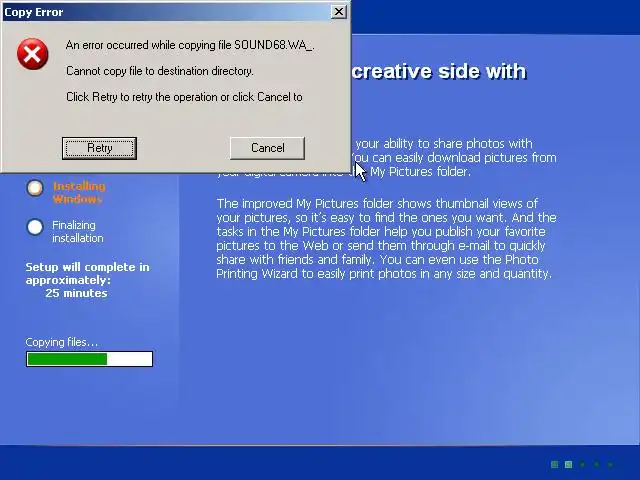Click Retry in the Copy Error dialog
The width and height of the screenshot is (640, 480).
click(x=99, y=148)
